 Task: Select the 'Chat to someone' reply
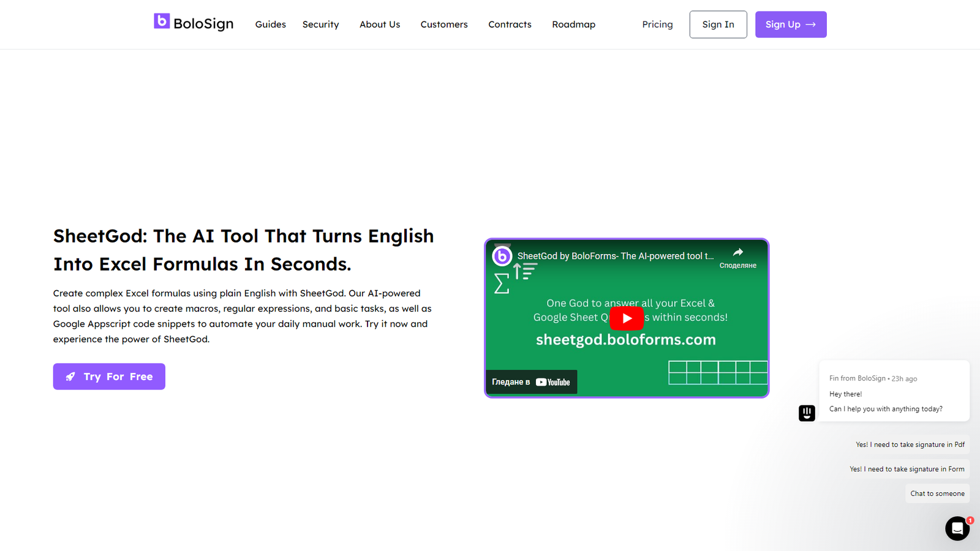click(x=937, y=493)
